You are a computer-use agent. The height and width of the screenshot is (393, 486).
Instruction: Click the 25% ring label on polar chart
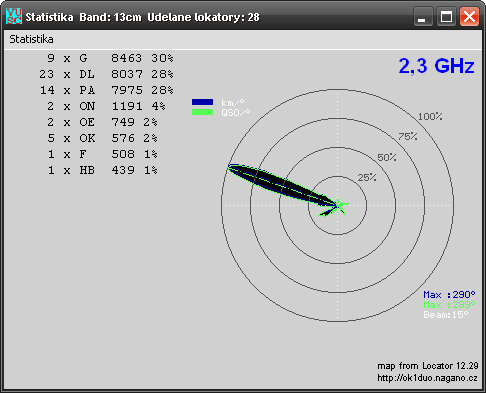click(x=367, y=178)
